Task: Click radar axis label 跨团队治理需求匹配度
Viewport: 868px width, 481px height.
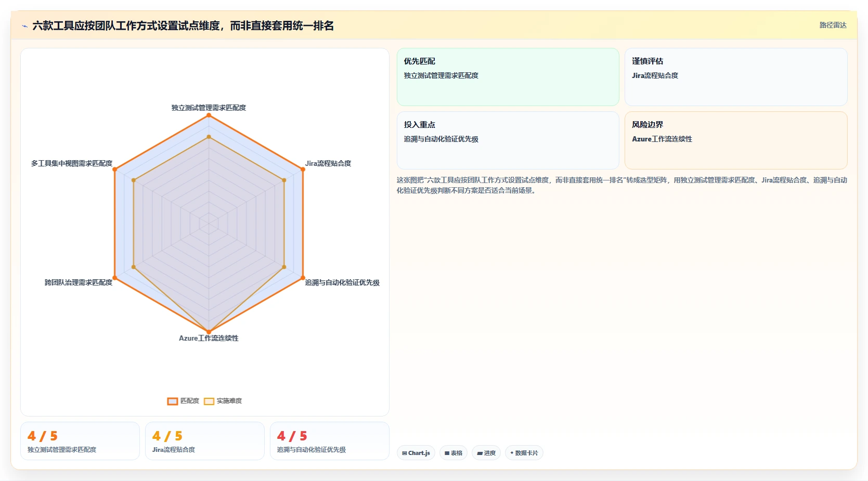Action: click(79, 282)
